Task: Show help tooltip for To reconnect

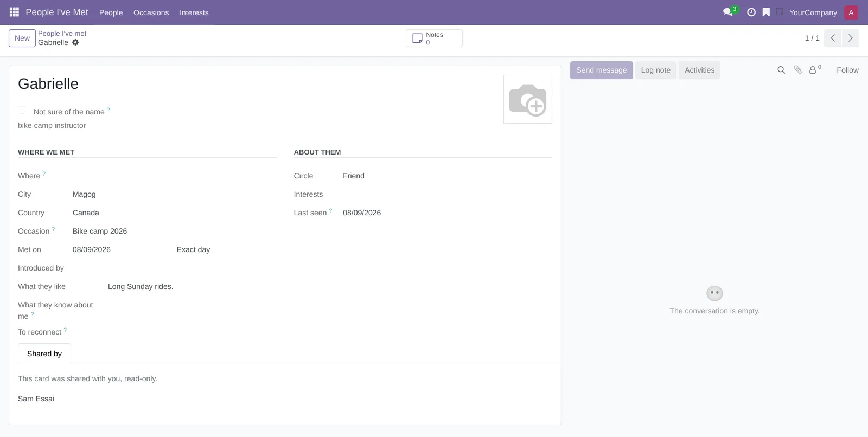Action: point(65,330)
